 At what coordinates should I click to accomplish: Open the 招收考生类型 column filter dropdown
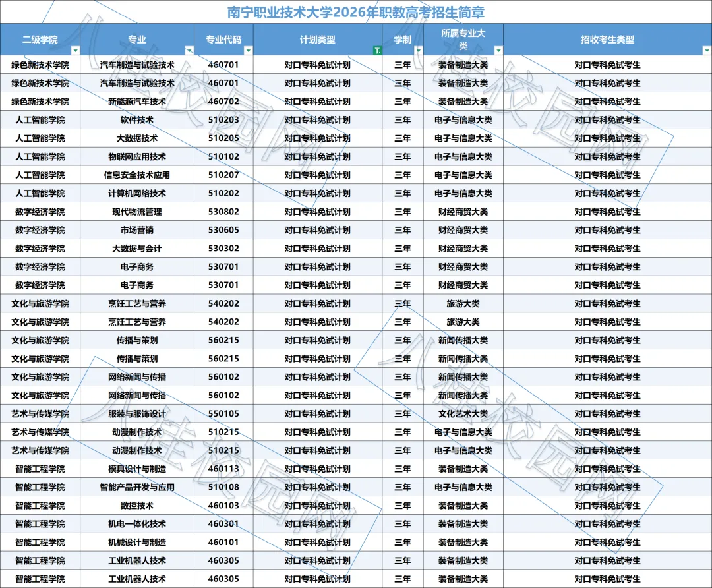coord(707,50)
